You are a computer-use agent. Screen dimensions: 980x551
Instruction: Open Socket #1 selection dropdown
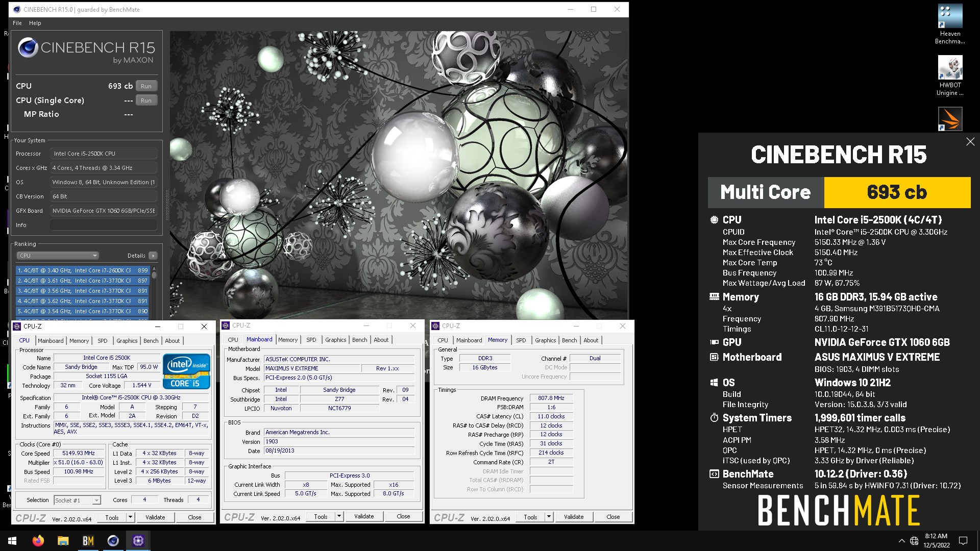click(78, 500)
